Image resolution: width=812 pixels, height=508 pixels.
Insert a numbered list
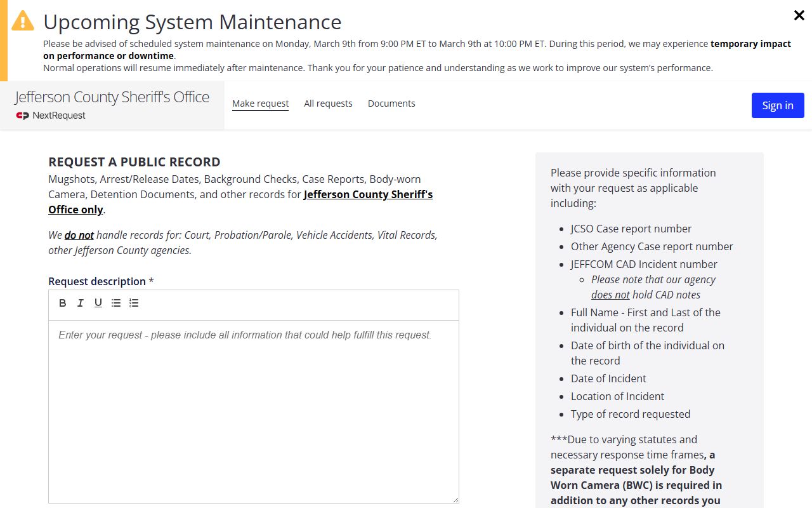134,303
